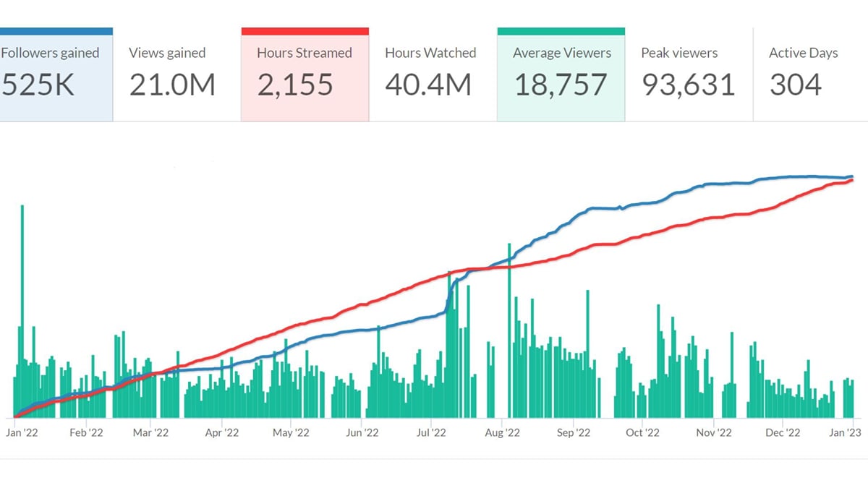Select the Views gained stat card
Image resolution: width=868 pixels, height=488 pixels.
[x=176, y=74]
